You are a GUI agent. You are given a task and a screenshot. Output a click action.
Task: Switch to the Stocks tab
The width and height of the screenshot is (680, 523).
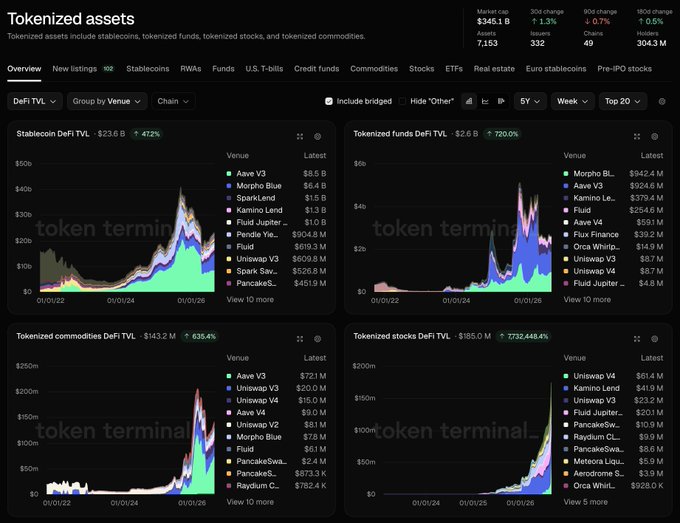point(422,69)
